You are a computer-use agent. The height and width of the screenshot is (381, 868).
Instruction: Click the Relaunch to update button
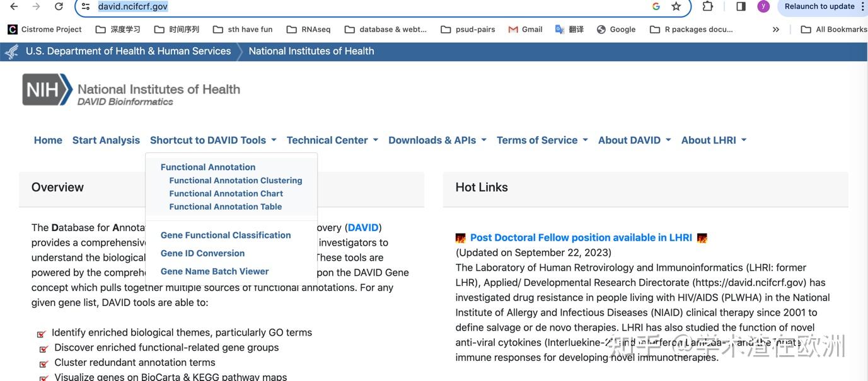point(819,7)
